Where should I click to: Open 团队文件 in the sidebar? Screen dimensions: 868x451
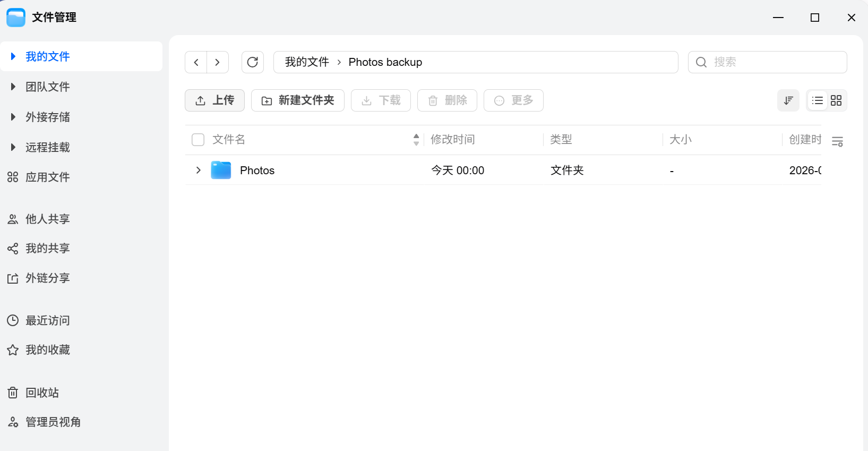(x=81, y=87)
